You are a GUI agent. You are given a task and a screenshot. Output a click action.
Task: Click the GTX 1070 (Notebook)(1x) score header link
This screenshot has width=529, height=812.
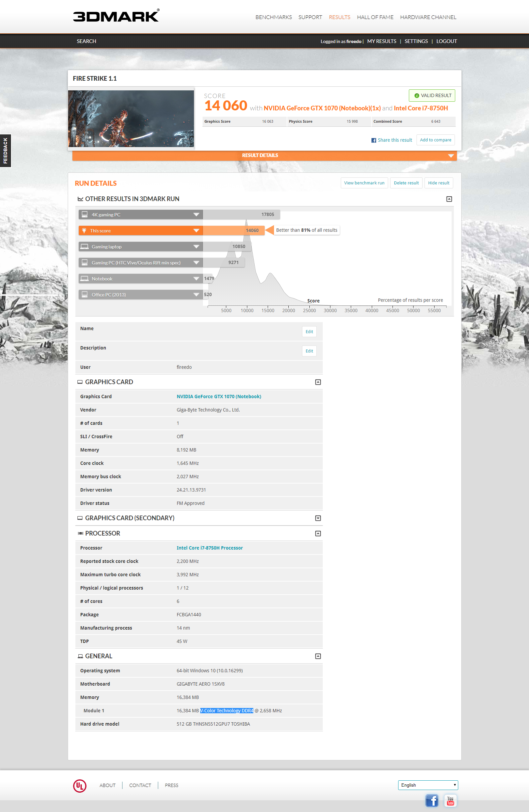click(322, 108)
